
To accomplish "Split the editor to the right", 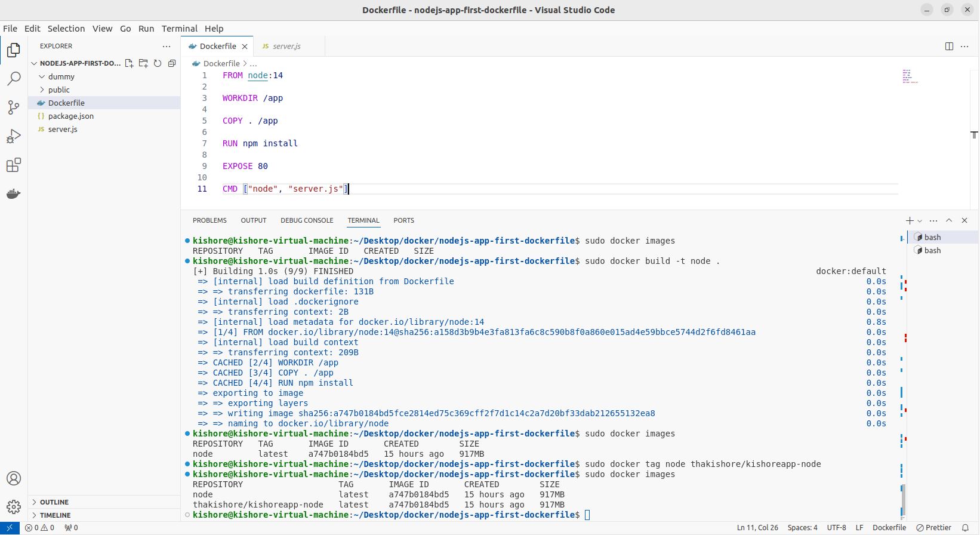I will 949,46.
